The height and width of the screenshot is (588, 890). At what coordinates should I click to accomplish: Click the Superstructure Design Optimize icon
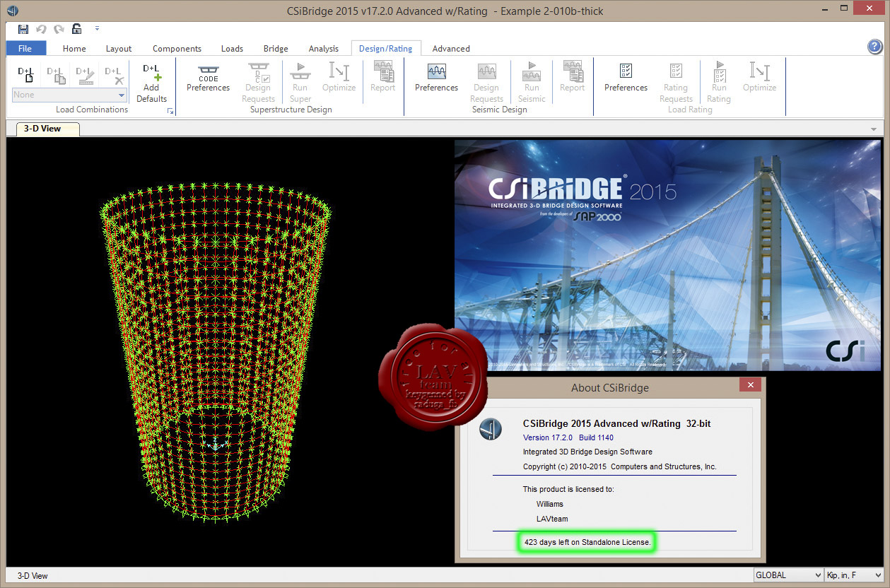click(x=339, y=78)
